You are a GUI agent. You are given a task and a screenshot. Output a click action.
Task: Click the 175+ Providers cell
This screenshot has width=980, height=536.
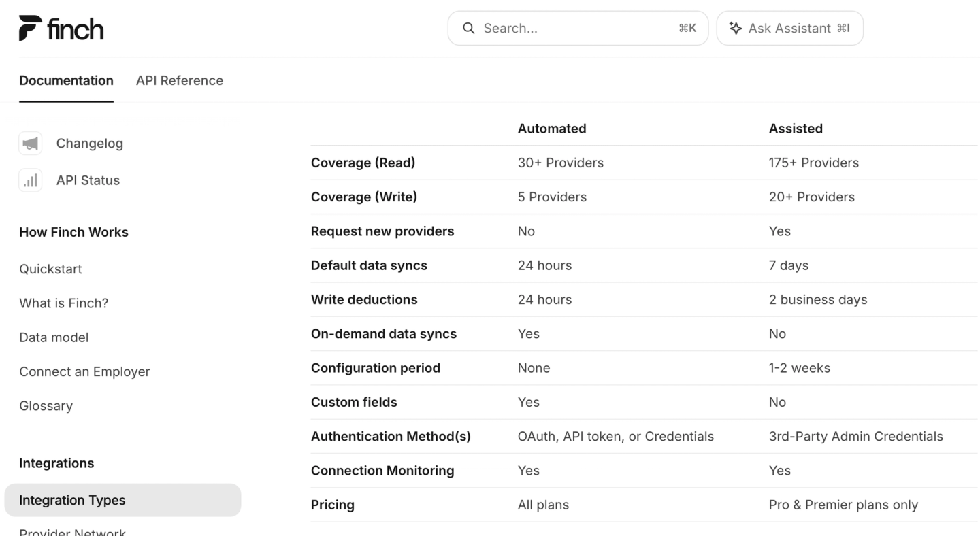click(814, 163)
